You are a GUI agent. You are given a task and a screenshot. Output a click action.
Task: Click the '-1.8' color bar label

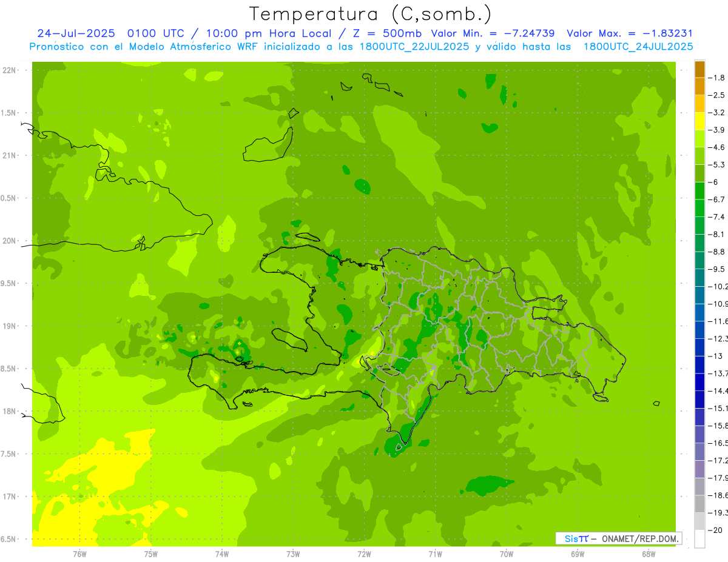717,78
